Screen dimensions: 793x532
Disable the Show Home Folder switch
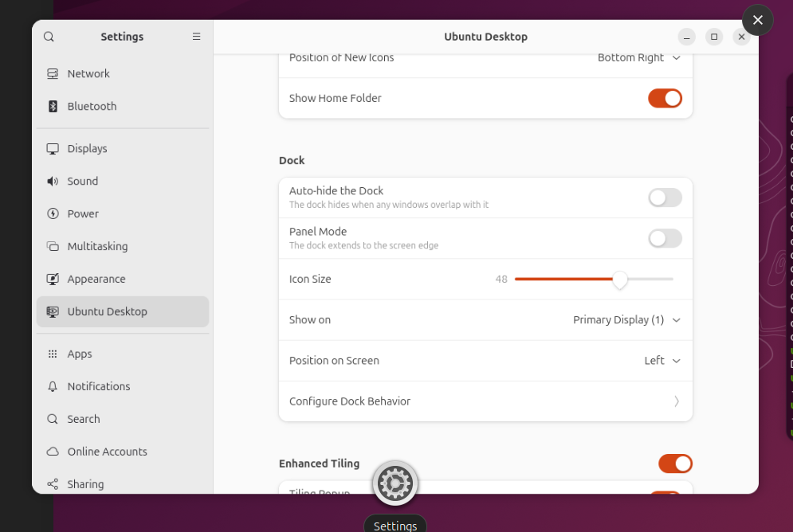[665, 98]
